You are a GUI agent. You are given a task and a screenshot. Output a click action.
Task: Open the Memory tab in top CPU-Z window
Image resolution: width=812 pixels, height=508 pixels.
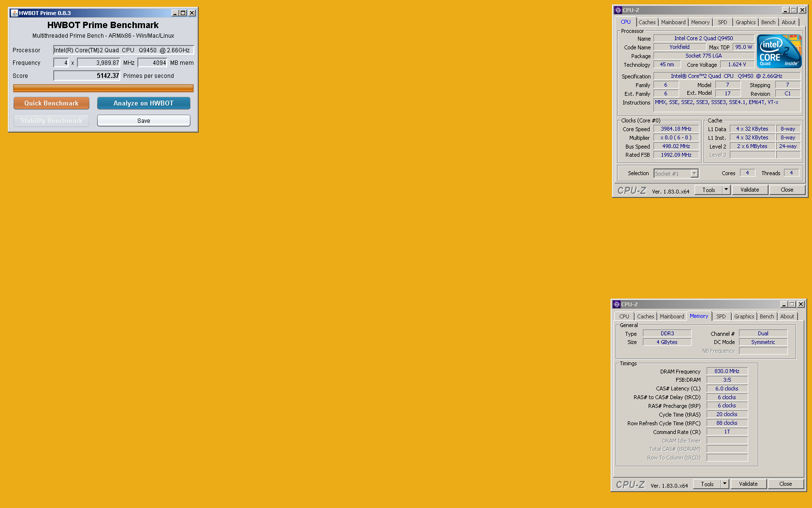point(700,22)
